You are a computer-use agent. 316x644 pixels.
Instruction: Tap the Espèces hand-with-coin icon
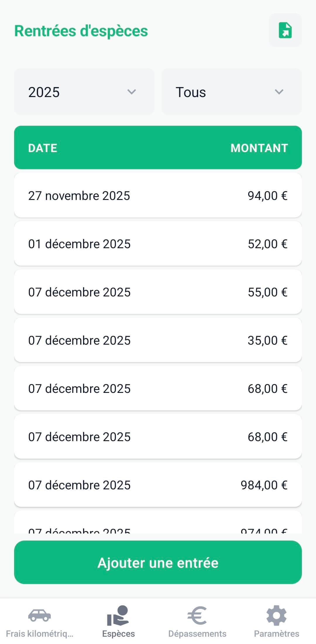tap(118, 615)
